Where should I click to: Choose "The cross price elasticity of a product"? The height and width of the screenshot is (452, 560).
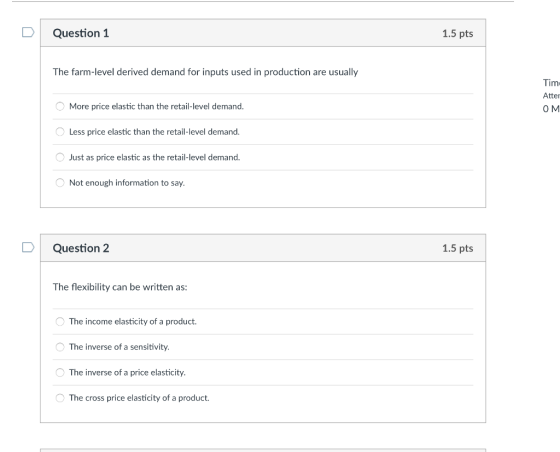click(x=60, y=398)
